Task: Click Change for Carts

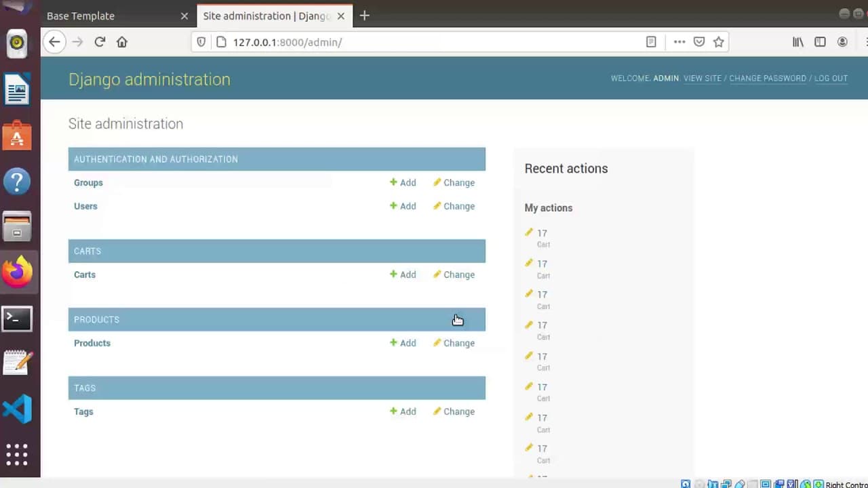Action: click(x=454, y=274)
